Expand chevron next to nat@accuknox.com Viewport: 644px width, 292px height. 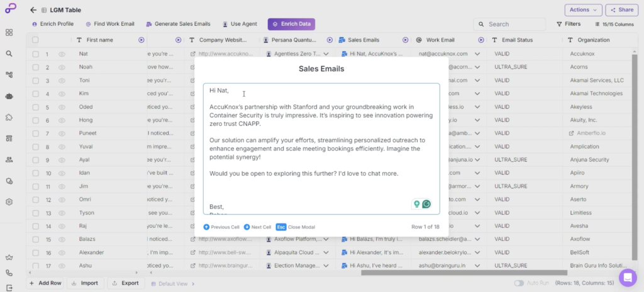click(477, 54)
